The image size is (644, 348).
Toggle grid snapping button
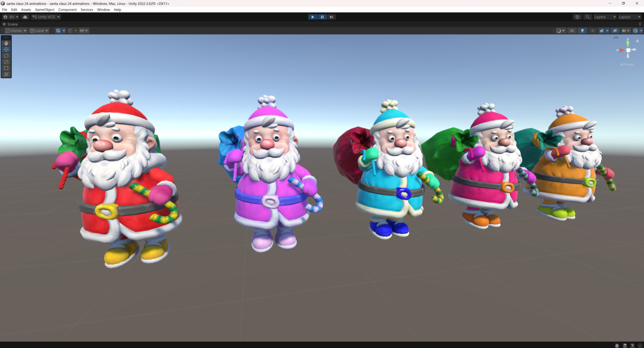70,31
